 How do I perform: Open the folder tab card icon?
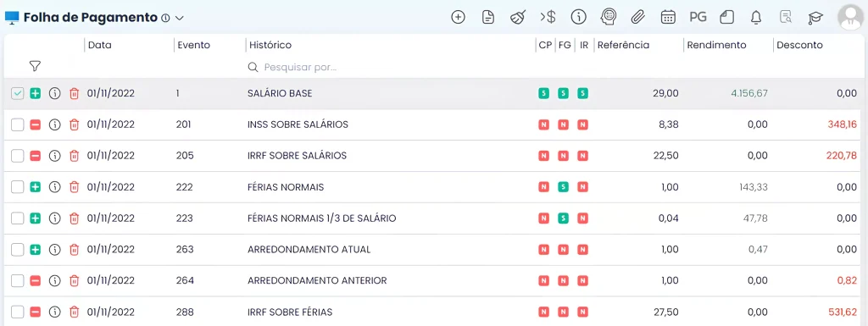point(726,17)
